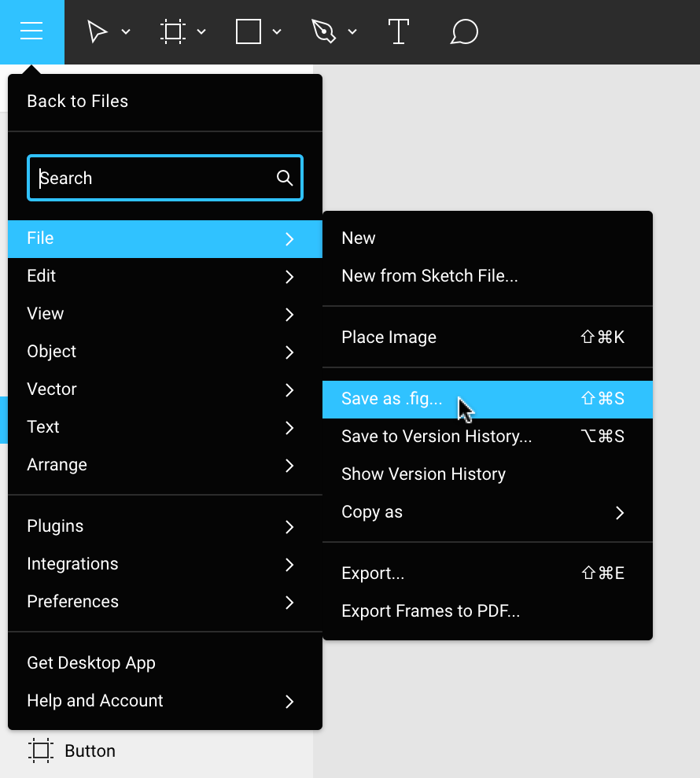This screenshot has height=778, width=700.
Task: Open the Integrations submenu
Action: click(x=165, y=564)
